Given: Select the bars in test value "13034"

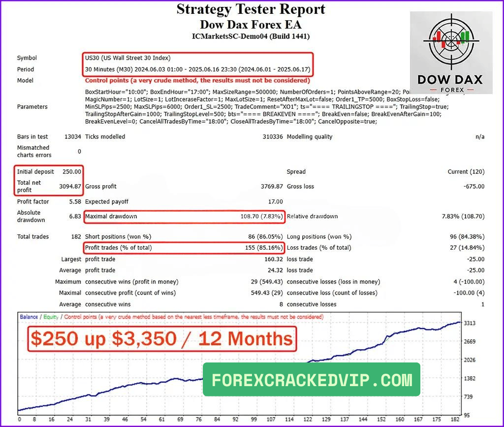Looking at the screenshot, I should [x=73, y=136].
